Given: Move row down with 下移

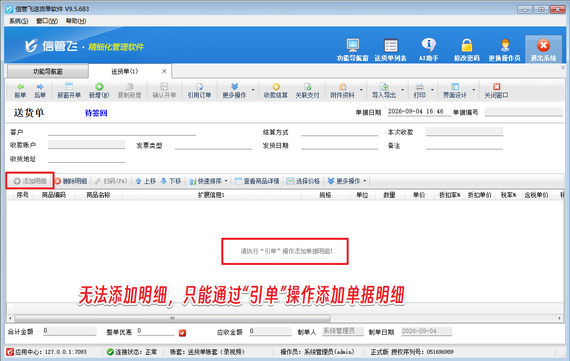Looking at the screenshot, I should pos(170,181).
